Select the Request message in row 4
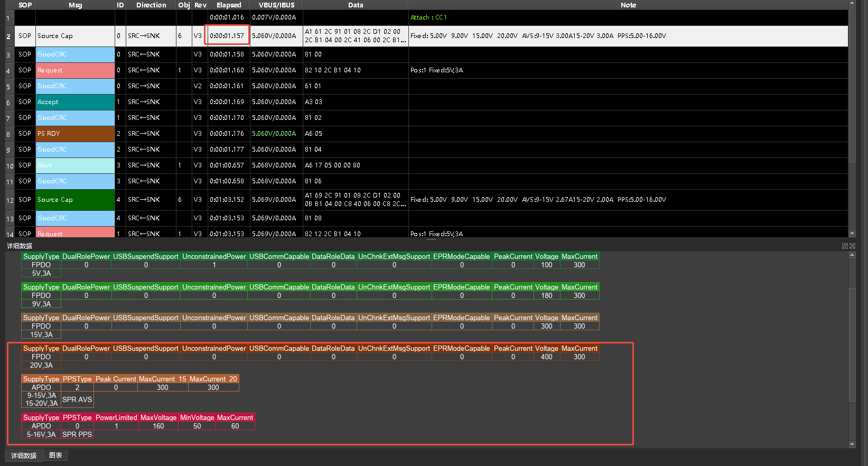The height and width of the screenshot is (466, 868). 75,70
